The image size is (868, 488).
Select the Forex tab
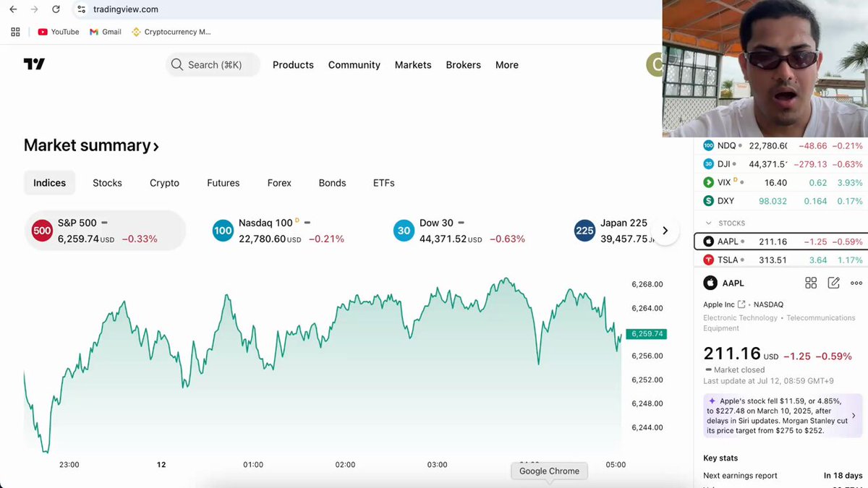[279, 183]
